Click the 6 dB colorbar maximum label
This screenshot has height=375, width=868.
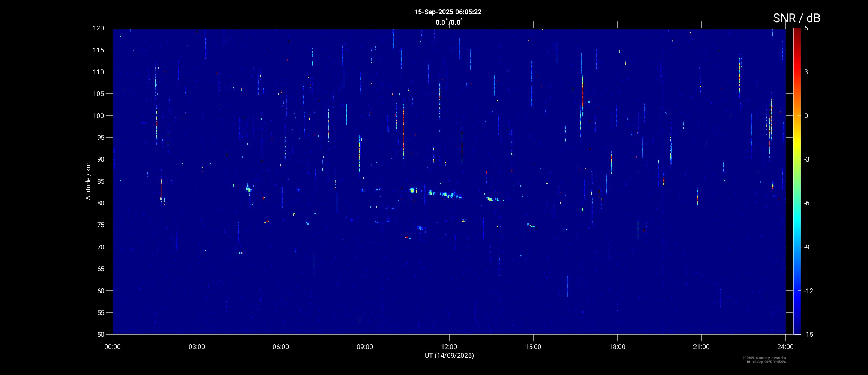point(806,28)
